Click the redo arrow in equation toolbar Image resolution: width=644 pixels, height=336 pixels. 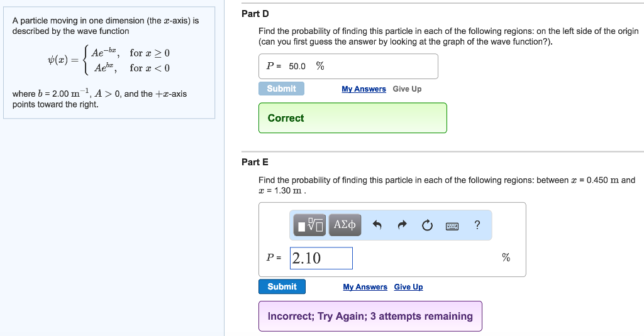tap(402, 225)
